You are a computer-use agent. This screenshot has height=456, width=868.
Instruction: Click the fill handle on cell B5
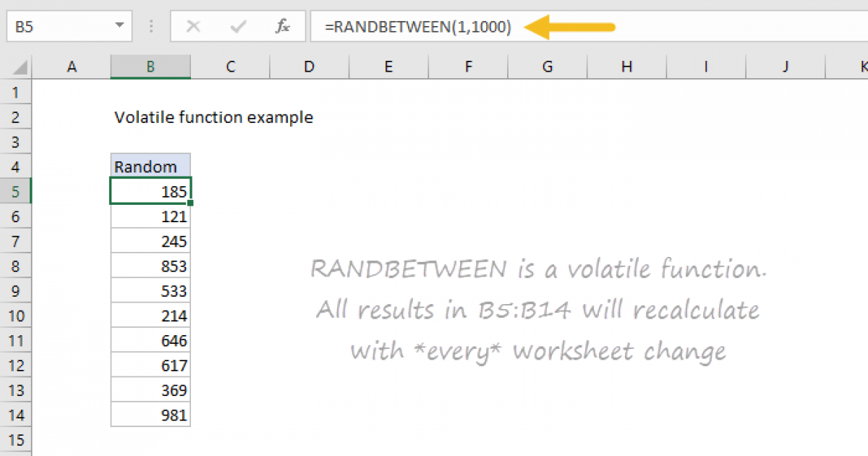click(x=190, y=204)
